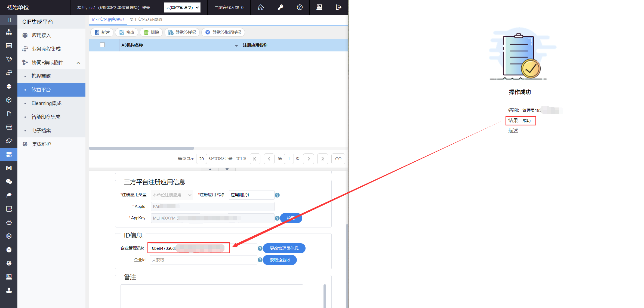This screenshot has width=644, height=308.
Task: Click the 更改管理员信息 button
Action: click(x=284, y=248)
